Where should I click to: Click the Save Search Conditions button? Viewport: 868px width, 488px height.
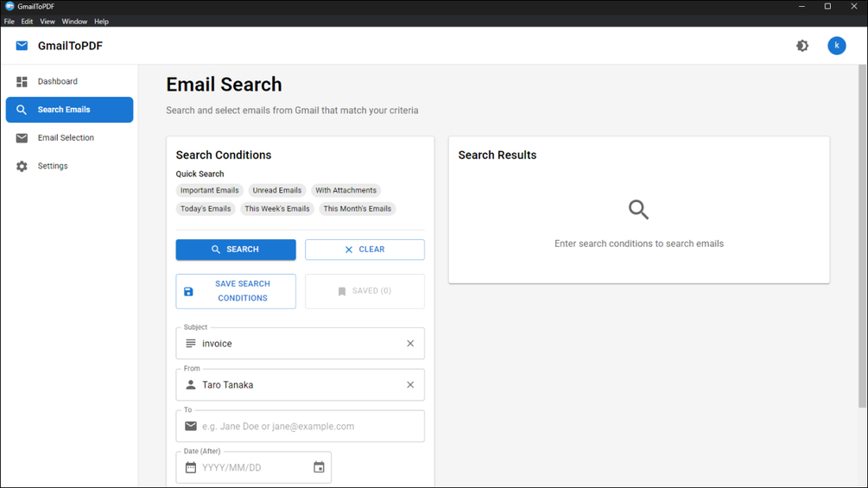pyautogui.click(x=236, y=291)
